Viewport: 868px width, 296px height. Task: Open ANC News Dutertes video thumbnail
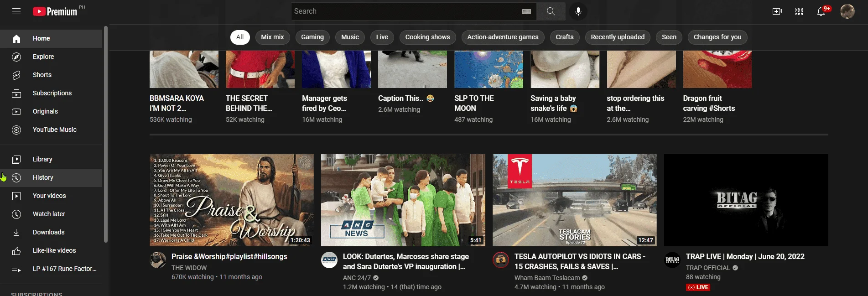click(x=403, y=200)
